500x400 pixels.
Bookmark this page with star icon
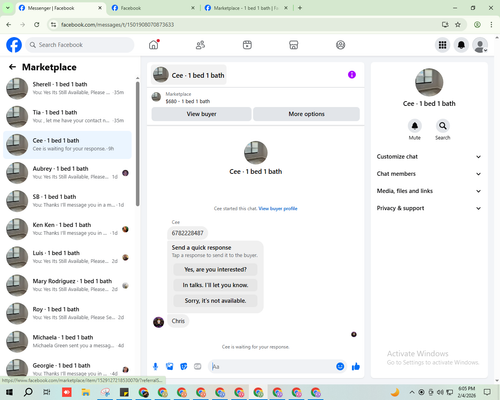tap(458, 24)
